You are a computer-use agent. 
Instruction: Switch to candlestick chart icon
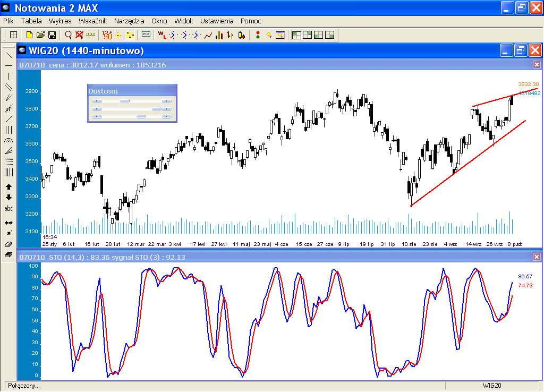click(x=242, y=35)
